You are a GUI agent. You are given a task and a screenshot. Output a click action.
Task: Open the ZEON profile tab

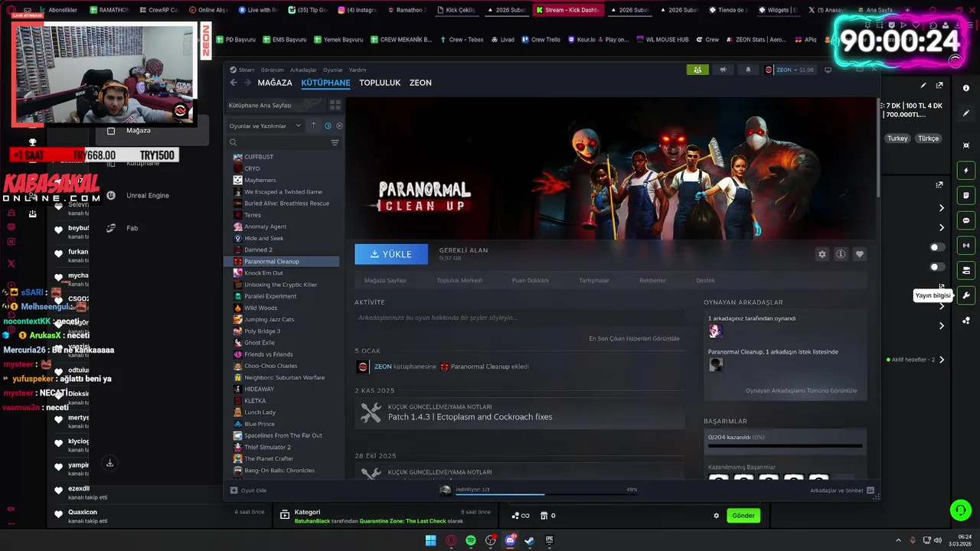420,83
